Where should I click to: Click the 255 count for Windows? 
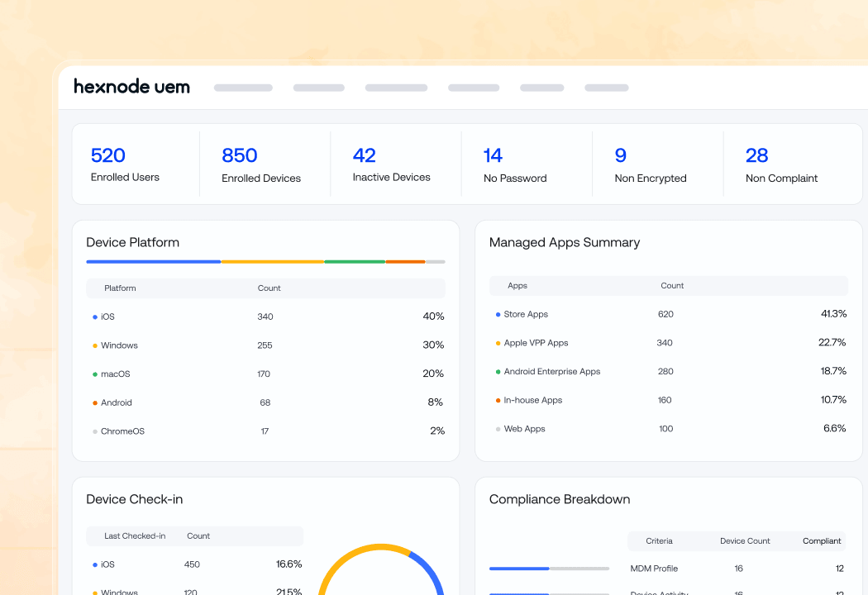pos(265,345)
